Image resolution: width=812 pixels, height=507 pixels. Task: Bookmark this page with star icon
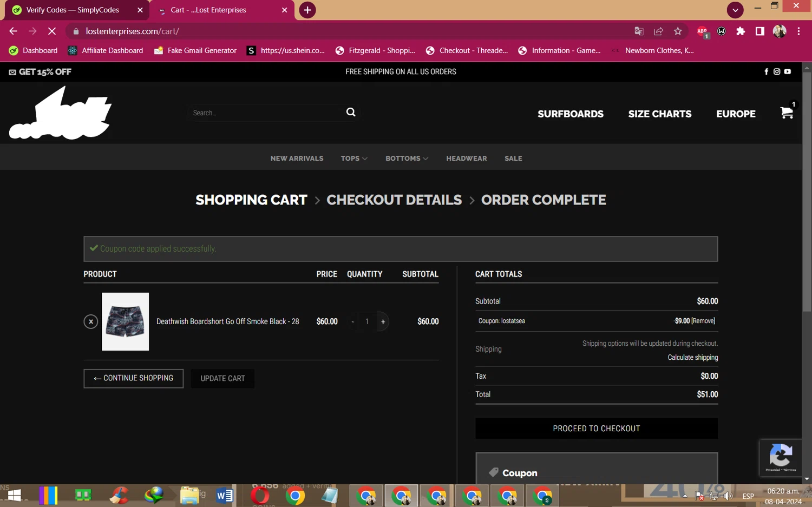click(x=678, y=31)
